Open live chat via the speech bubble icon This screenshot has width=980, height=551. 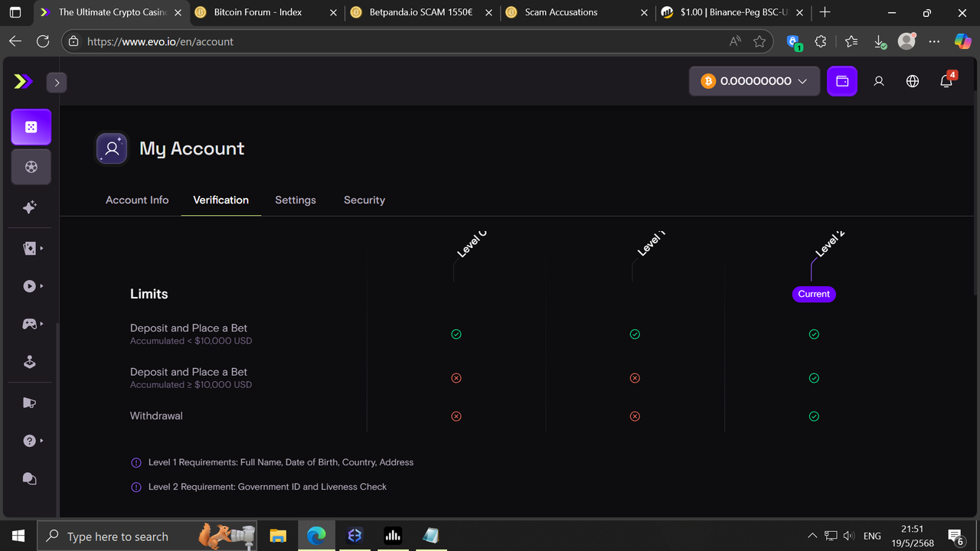pos(31,478)
